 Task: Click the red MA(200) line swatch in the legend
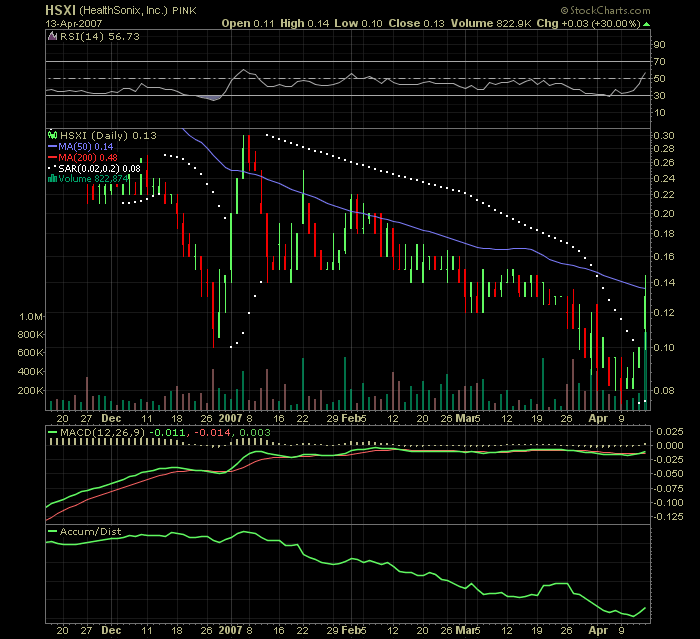click(x=53, y=158)
